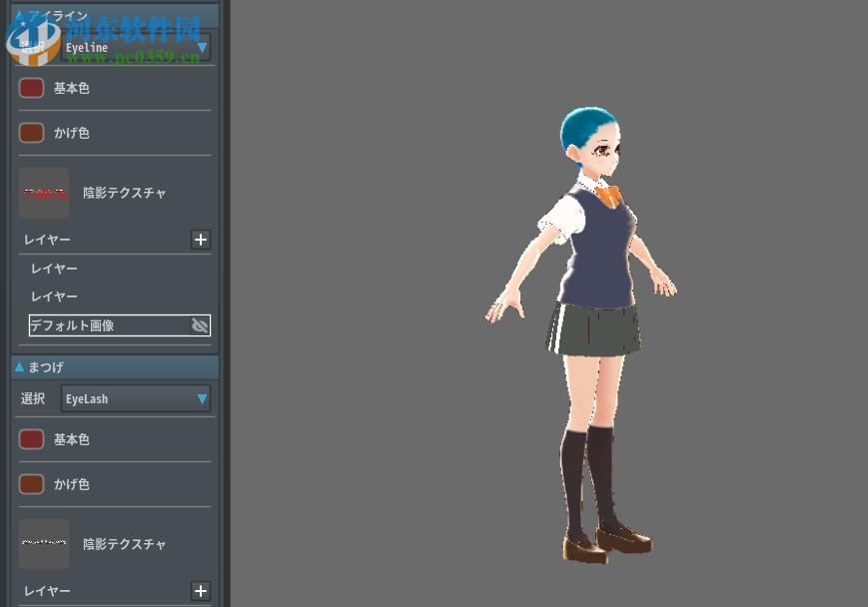
Task: Add a new layer with the + icon in the まつげ panel
Action: click(x=200, y=591)
